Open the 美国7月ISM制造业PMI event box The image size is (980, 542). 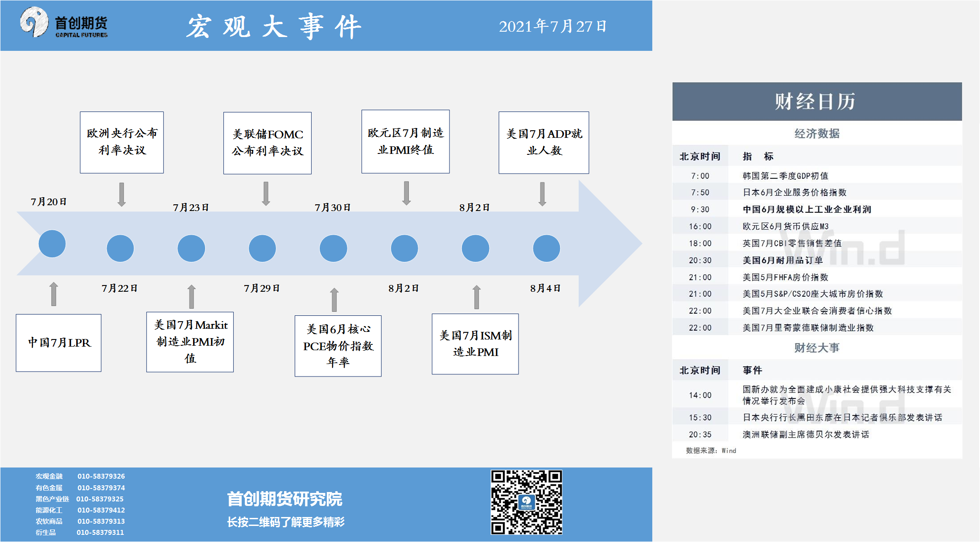click(475, 344)
